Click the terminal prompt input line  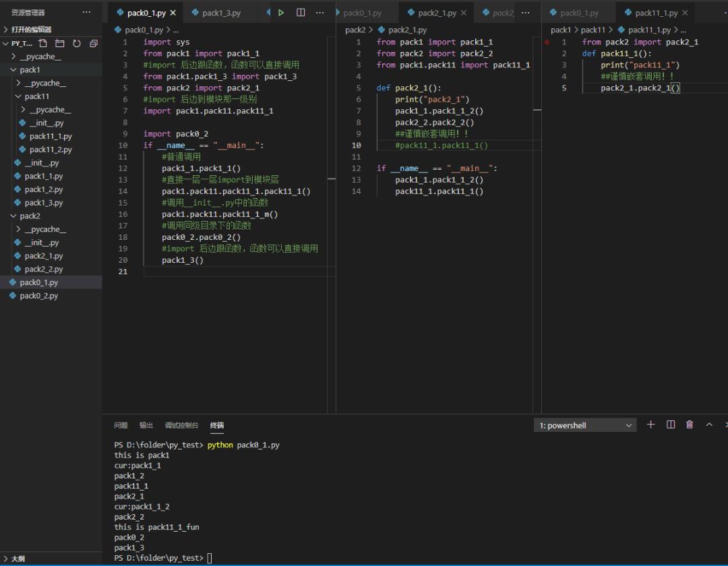210,558
